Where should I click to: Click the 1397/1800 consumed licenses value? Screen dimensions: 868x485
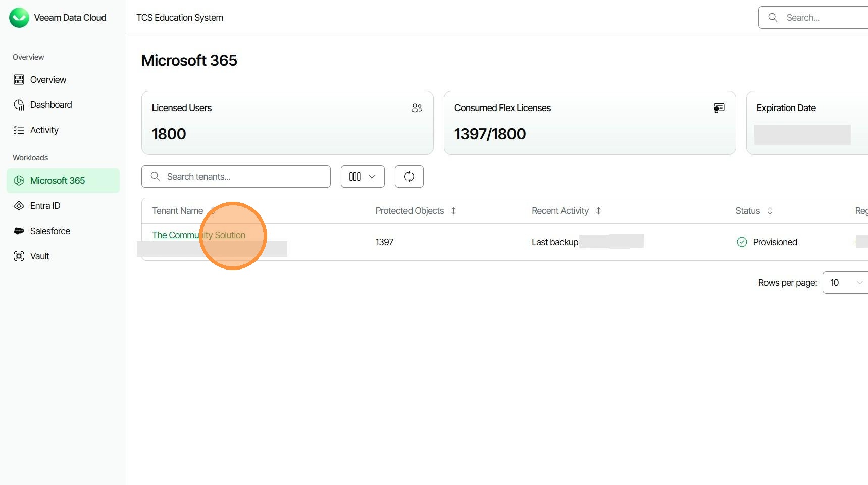pos(490,134)
